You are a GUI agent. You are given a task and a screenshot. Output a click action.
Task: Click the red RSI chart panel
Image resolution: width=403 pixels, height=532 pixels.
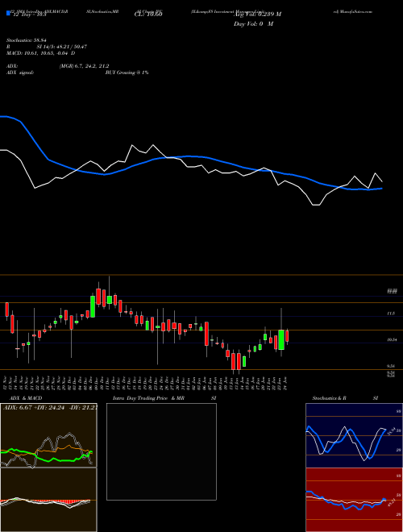click(x=354, y=500)
